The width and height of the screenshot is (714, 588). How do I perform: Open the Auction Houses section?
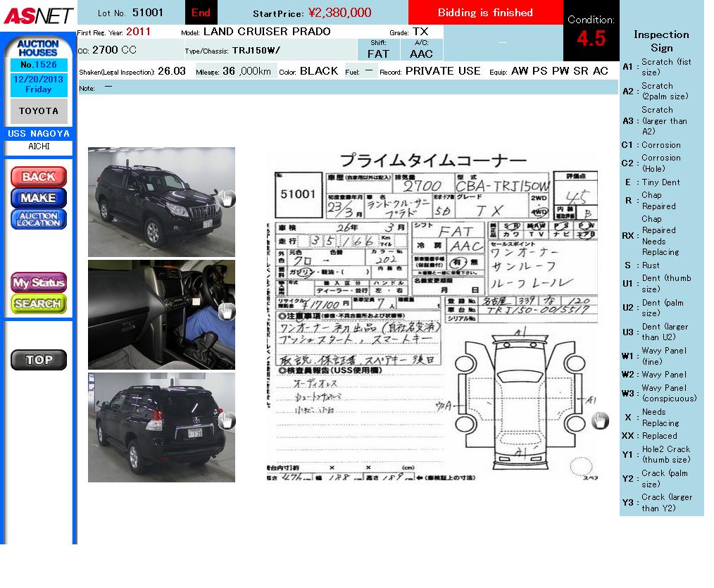click(38, 48)
